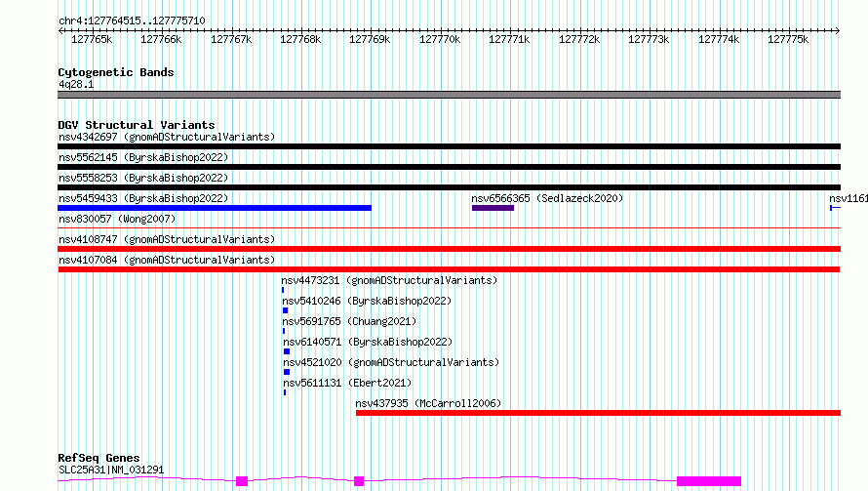Click nsv5459433 ByrskaBishop2022 label
Viewport: 868px width, 491px height.
pyautogui.click(x=143, y=198)
